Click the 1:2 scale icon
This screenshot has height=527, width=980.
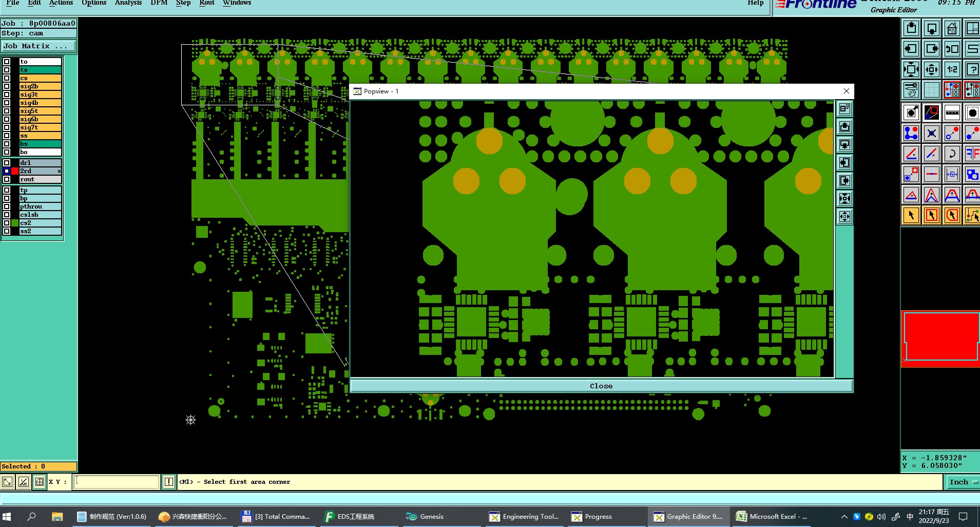point(952,69)
